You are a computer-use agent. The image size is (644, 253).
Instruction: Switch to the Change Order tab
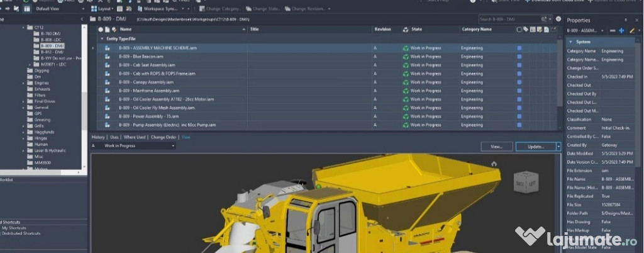(x=164, y=137)
